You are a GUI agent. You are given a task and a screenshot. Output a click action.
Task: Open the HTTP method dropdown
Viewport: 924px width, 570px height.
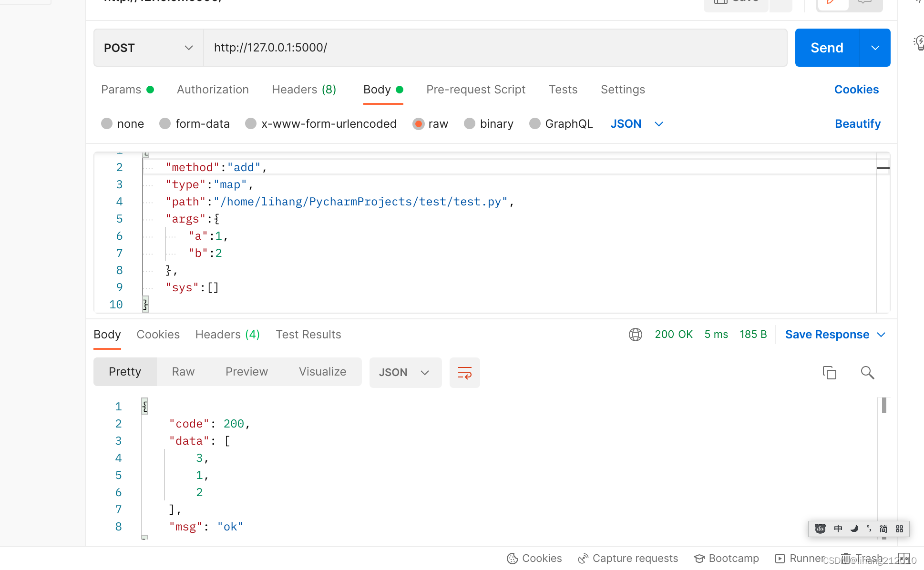pos(147,47)
